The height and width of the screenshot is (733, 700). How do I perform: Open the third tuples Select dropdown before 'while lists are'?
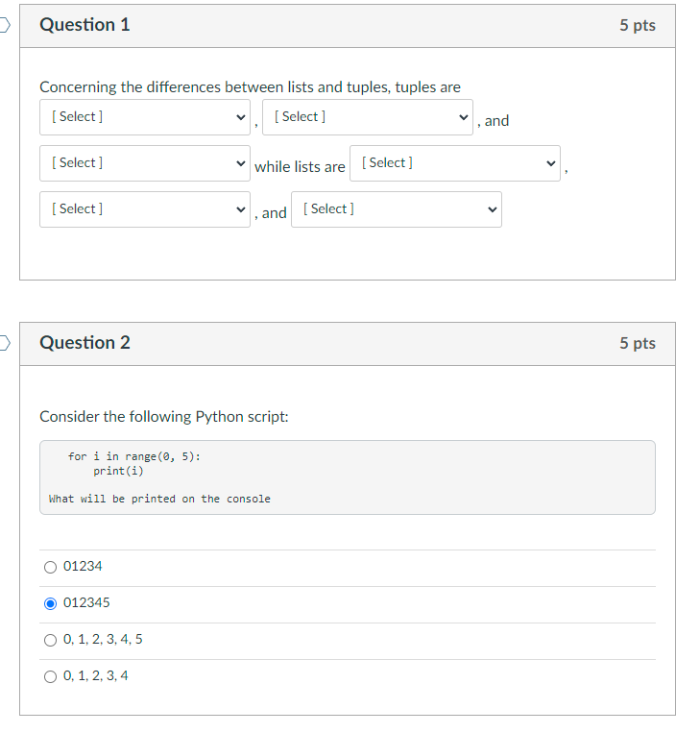(145, 163)
